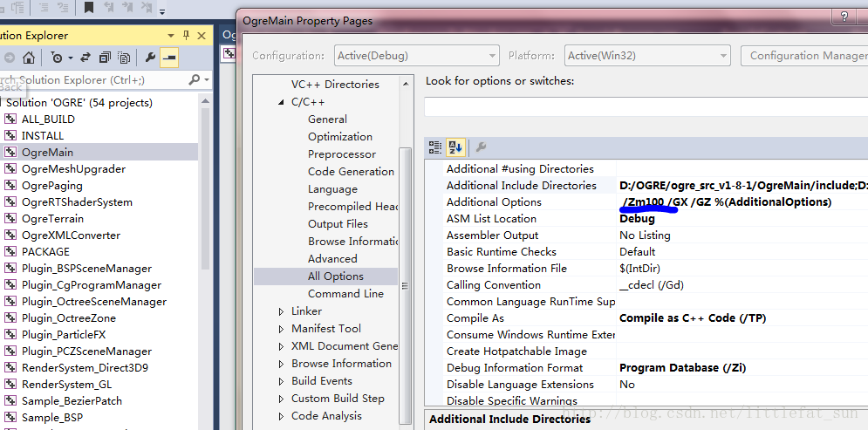868x430 pixels.
Task: Click the Next Bookmark toolbar icon
Action: click(128, 7)
